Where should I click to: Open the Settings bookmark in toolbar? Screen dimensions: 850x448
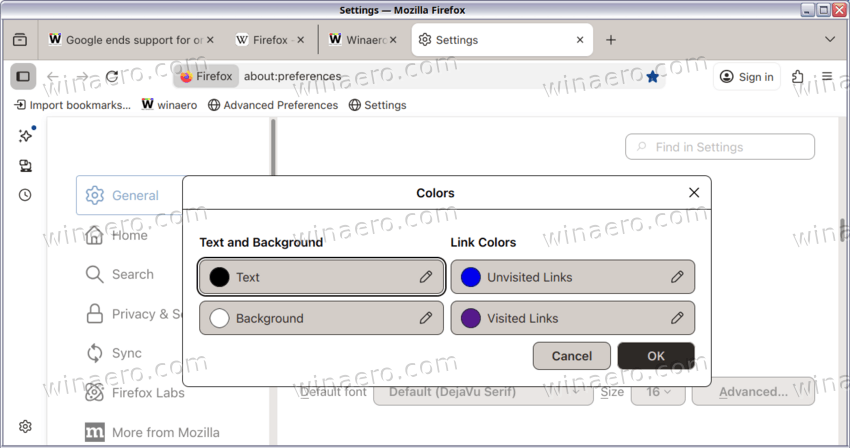[378, 105]
